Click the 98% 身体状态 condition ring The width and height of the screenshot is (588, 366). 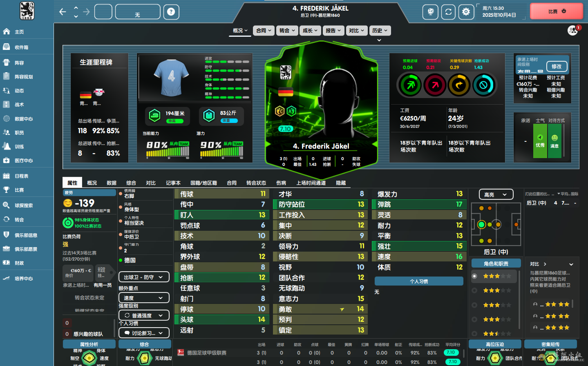(x=68, y=223)
